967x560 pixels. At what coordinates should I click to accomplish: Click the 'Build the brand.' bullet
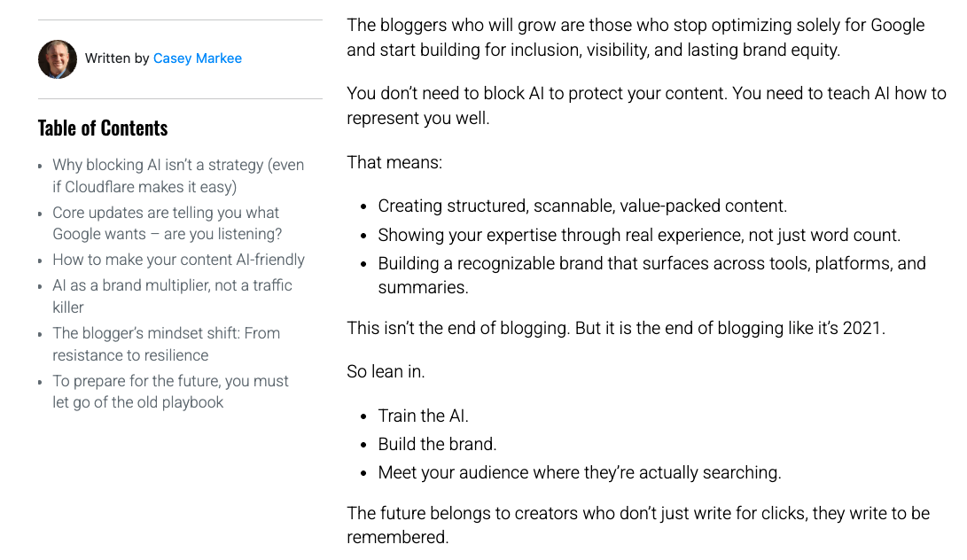point(437,444)
